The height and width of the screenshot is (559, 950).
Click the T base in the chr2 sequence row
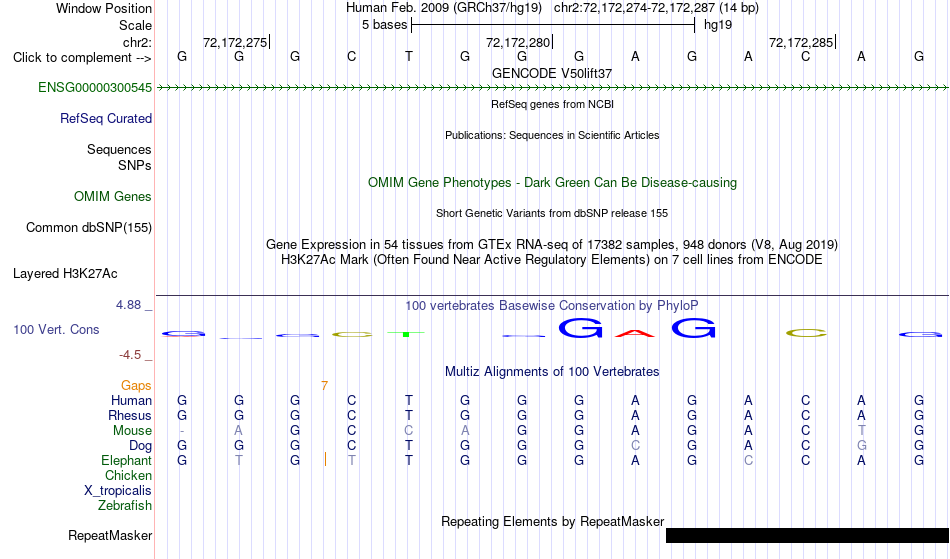(x=409, y=56)
